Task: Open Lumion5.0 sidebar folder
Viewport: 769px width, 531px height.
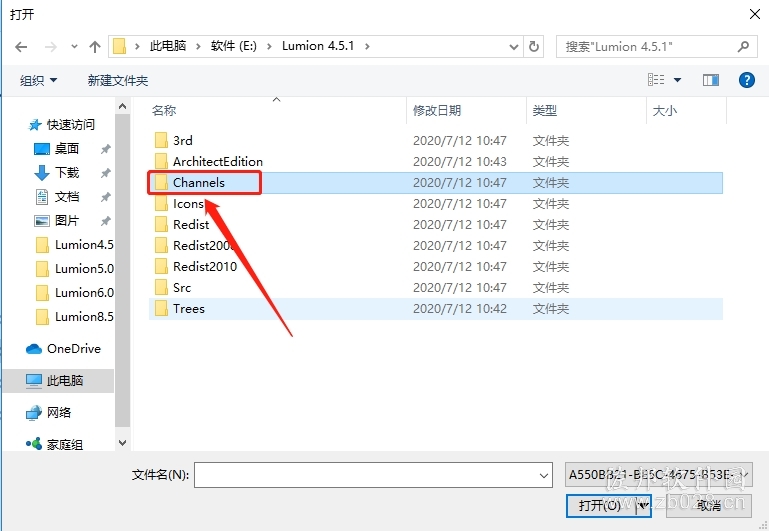Action: (x=75, y=269)
